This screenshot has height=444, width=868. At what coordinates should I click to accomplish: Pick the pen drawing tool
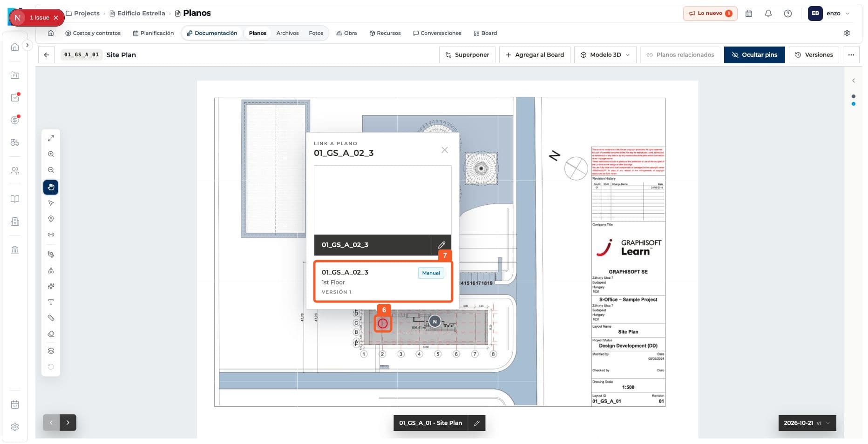point(51,255)
